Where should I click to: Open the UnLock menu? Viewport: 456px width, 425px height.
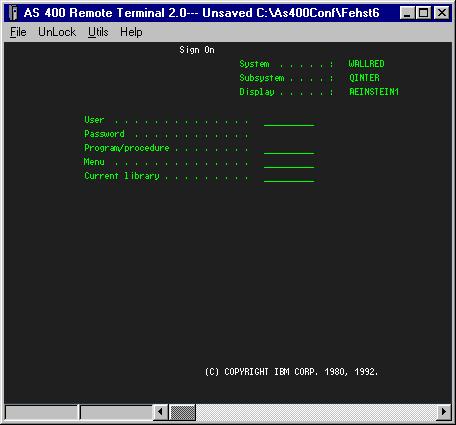(x=57, y=32)
